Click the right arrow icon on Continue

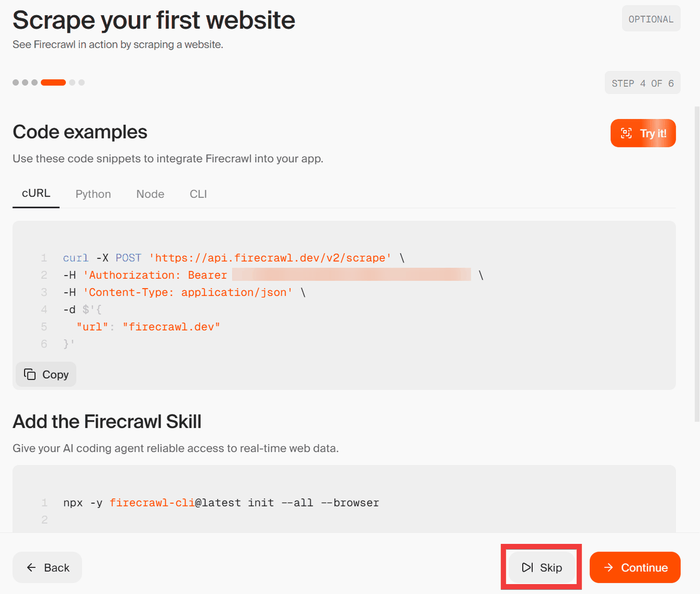[x=608, y=568]
